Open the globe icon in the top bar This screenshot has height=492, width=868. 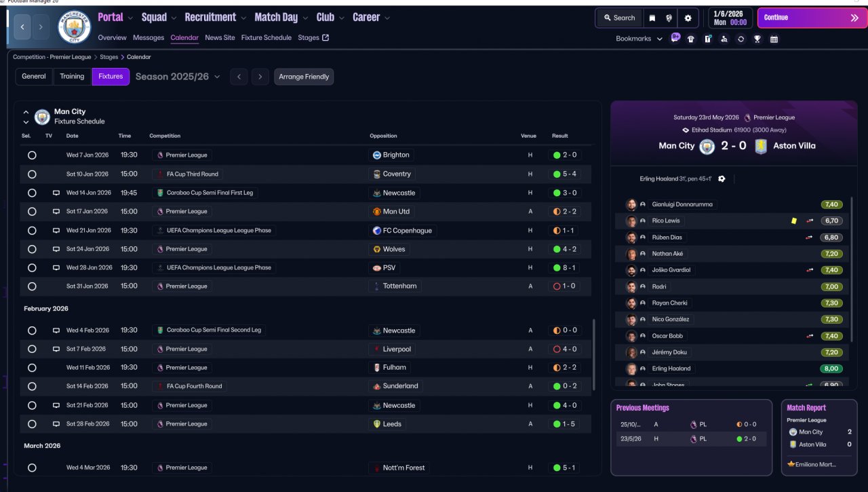(x=669, y=18)
